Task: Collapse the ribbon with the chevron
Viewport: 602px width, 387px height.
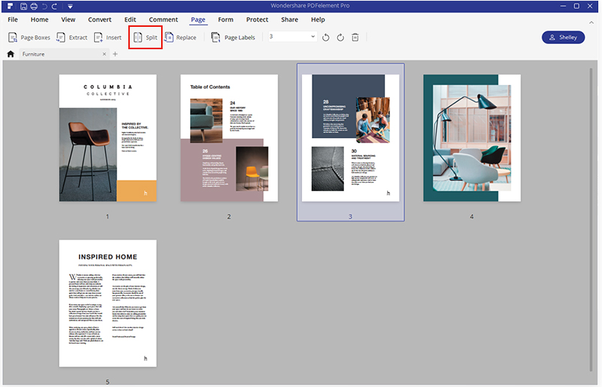Action: pos(591,23)
